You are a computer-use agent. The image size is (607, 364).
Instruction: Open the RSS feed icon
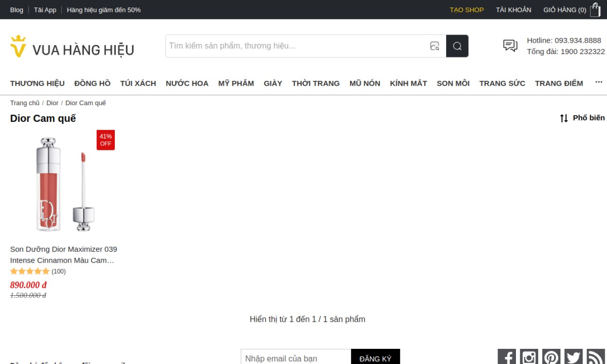click(x=596, y=357)
